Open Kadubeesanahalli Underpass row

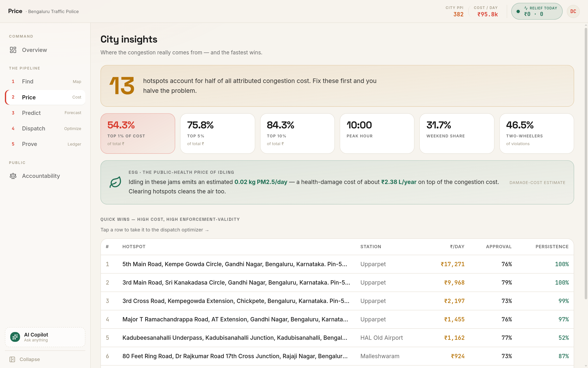coord(337,338)
